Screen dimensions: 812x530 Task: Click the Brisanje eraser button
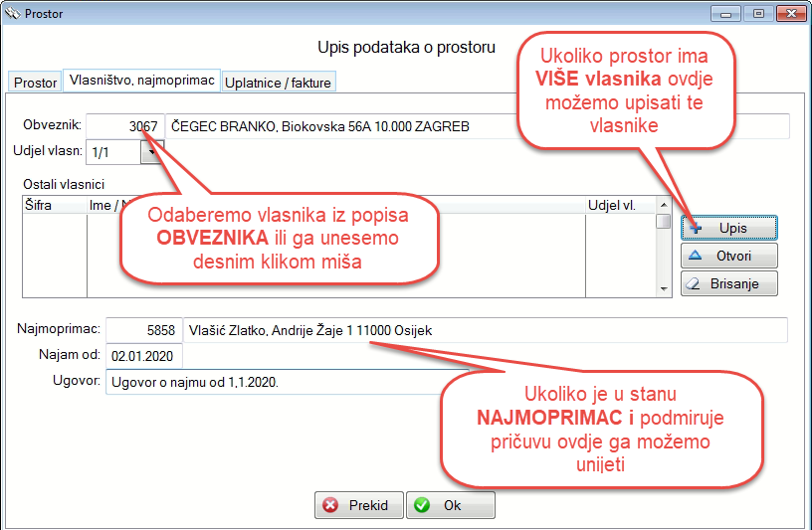tap(728, 283)
